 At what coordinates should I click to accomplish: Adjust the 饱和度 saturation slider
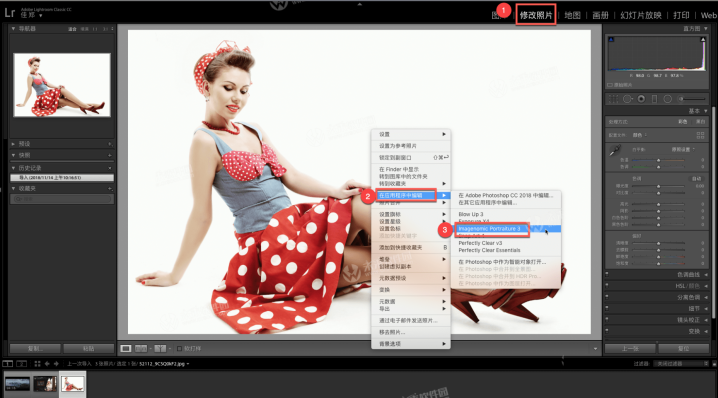pyautogui.click(x=658, y=263)
